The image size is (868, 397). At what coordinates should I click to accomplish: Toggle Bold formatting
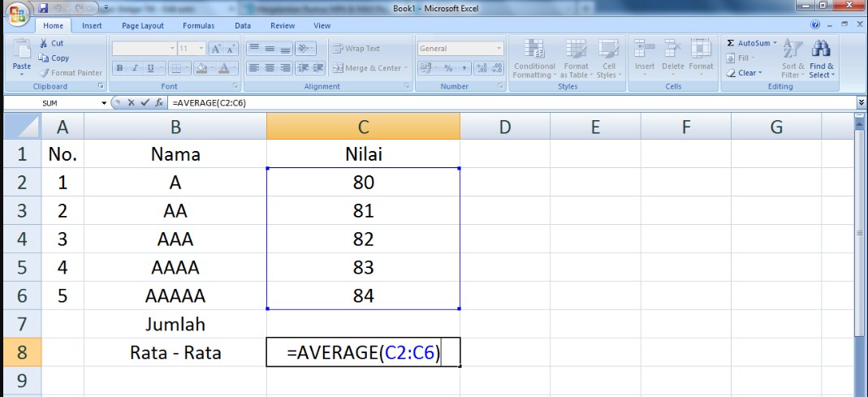(x=120, y=68)
